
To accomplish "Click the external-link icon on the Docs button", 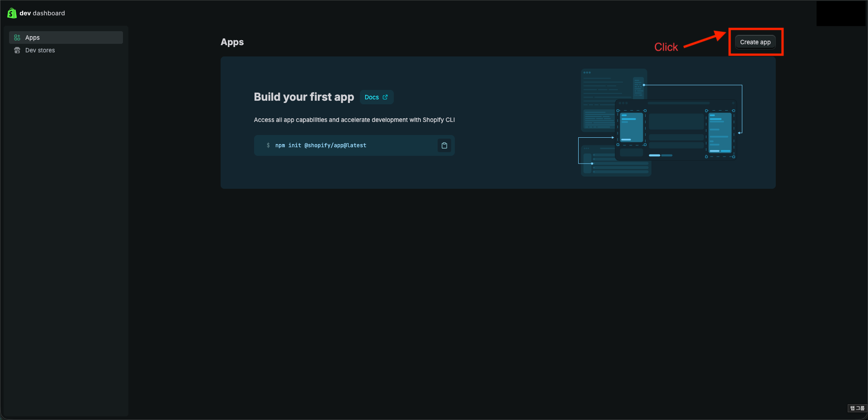I will pyautogui.click(x=384, y=97).
